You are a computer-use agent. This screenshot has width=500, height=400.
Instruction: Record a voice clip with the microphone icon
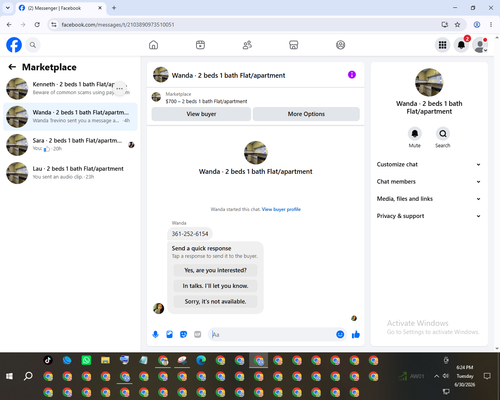(x=155, y=334)
